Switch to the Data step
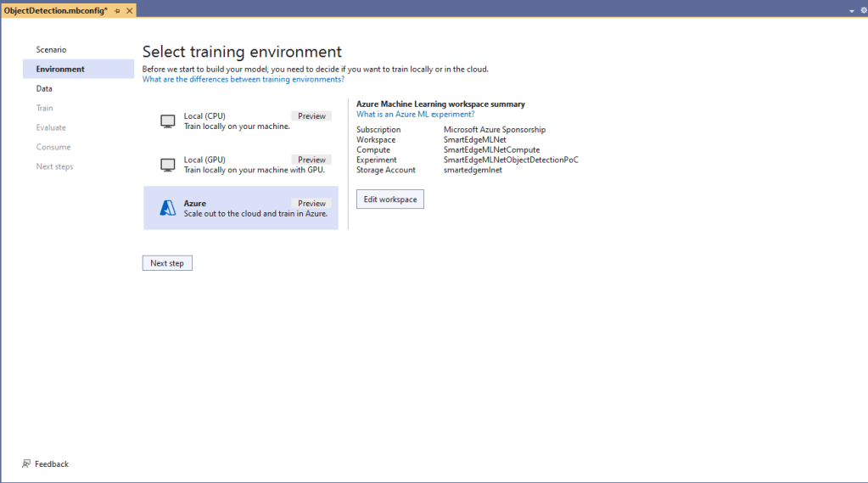 44,88
